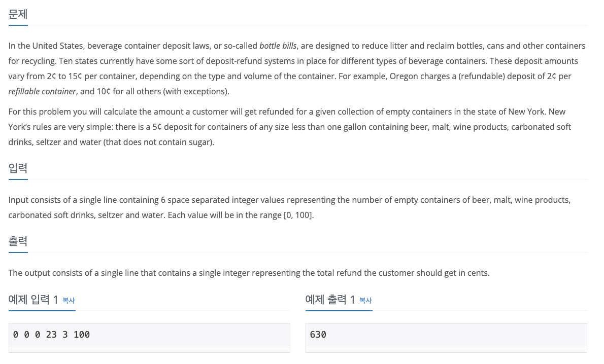Click sentence beginning Input consists of
Image resolution: width=604 pixels, height=364 pixels.
coord(289,207)
